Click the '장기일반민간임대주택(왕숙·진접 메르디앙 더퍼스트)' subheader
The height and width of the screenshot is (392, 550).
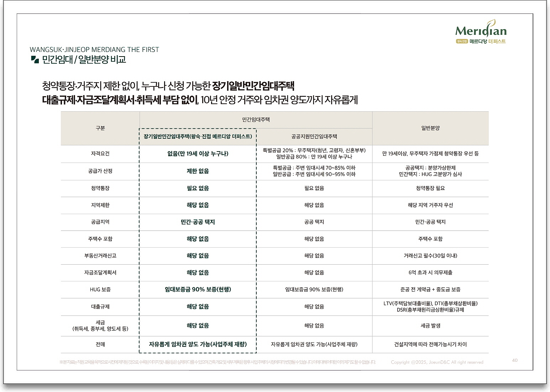click(x=198, y=136)
